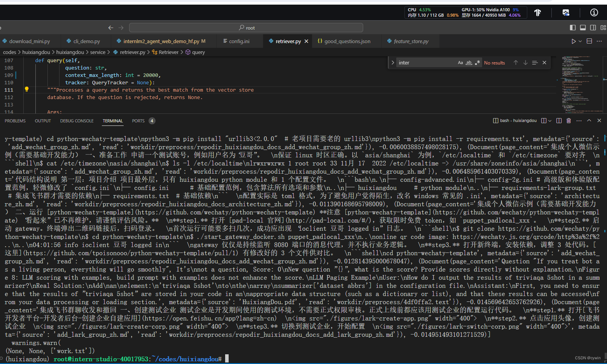
Task: Toggle secondary side bar layout icon
Action: pos(593,28)
